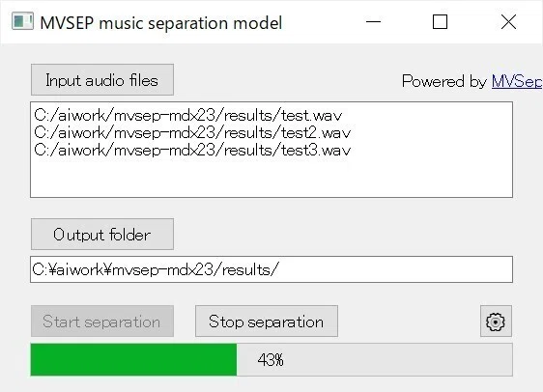Screen dimensions: 543x392
Task: Click the Powered by label text
Action: [x=443, y=81]
